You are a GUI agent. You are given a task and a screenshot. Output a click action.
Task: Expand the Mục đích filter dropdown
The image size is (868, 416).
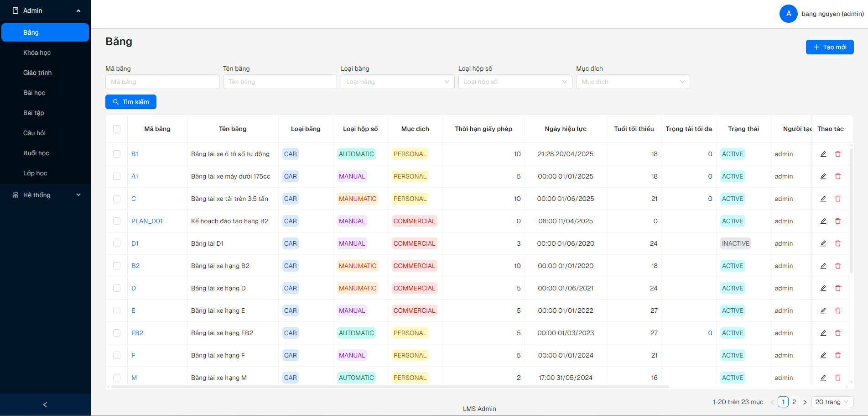[x=633, y=82]
